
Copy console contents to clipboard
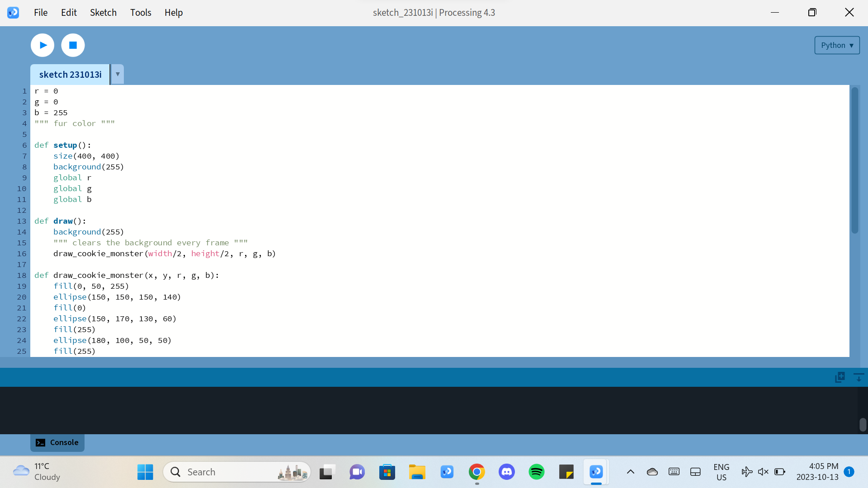click(840, 377)
